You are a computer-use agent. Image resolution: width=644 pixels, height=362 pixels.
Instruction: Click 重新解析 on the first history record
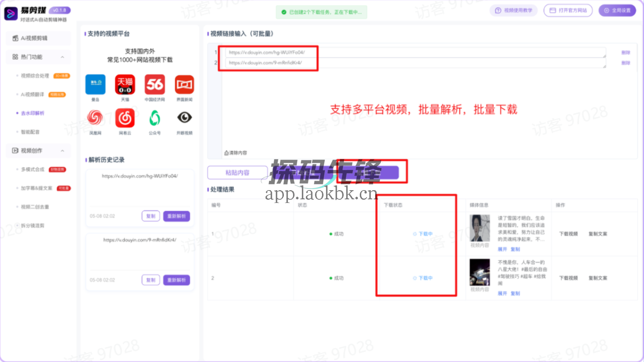point(176,216)
